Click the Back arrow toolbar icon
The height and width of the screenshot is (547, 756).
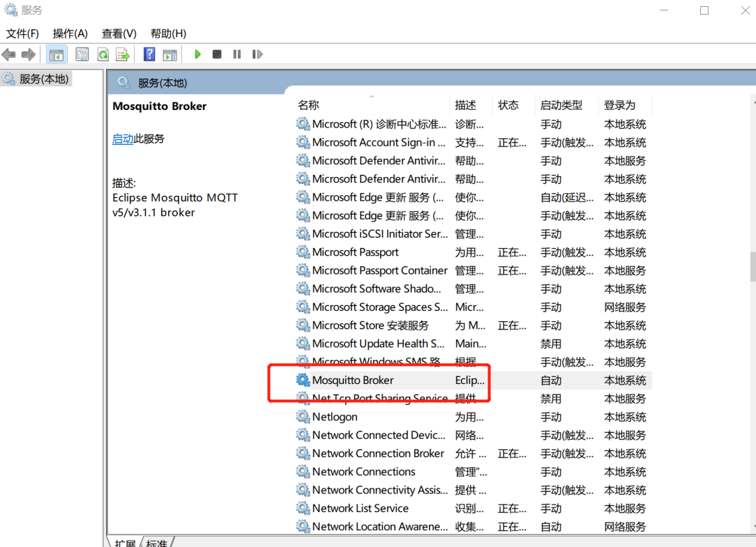pyautogui.click(x=8, y=54)
